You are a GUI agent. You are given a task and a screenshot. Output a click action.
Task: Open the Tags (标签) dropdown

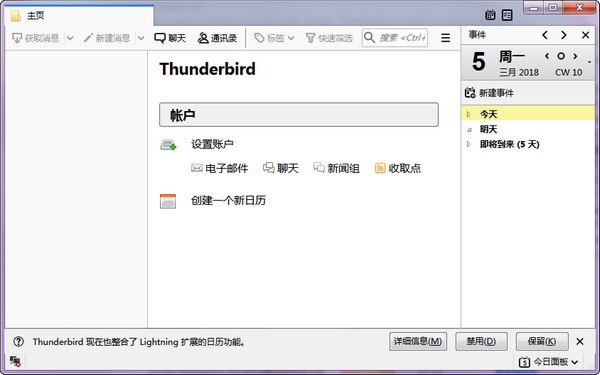(x=275, y=38)
